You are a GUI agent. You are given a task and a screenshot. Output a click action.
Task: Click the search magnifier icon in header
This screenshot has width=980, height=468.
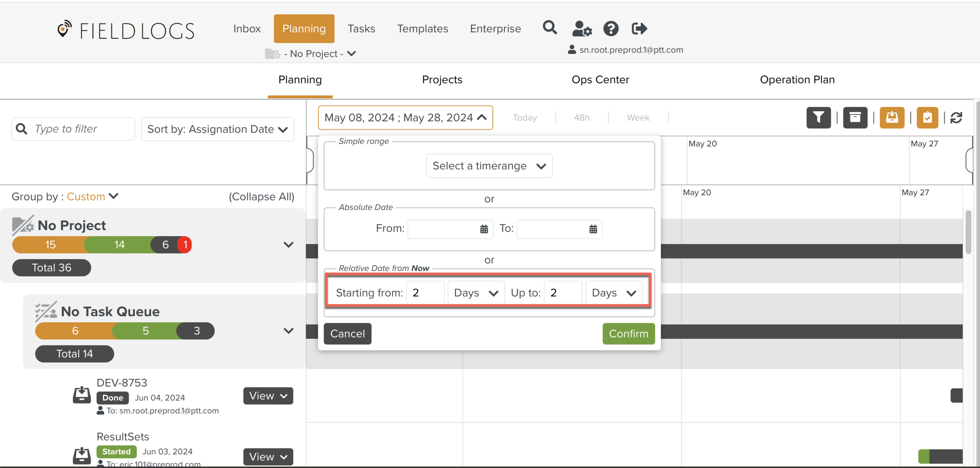pos(550,28)
